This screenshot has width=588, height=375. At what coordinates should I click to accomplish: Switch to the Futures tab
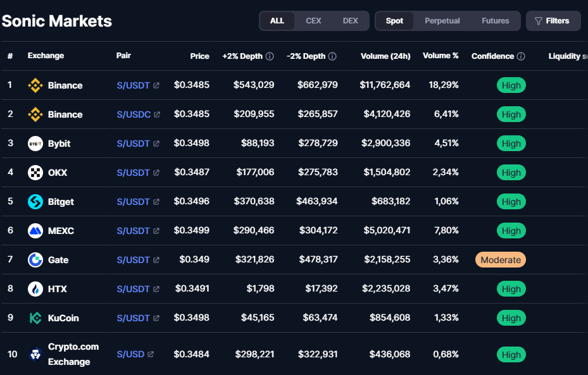click(x=496, y=21)
